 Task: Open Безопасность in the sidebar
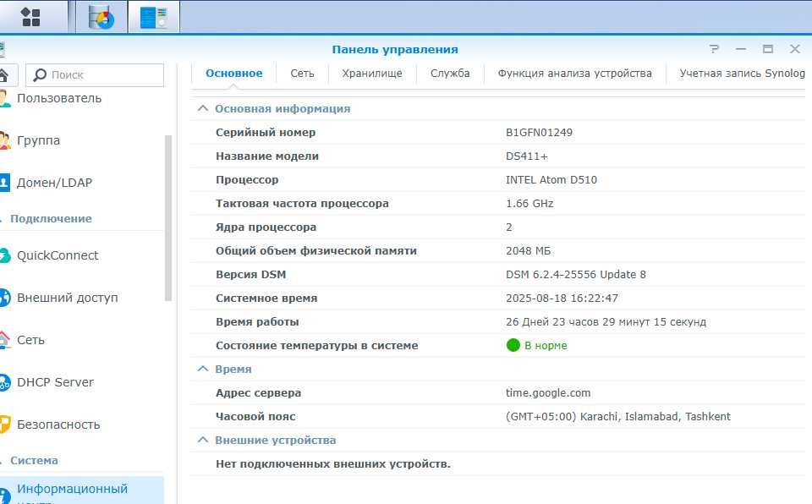(x=58, y=425)
